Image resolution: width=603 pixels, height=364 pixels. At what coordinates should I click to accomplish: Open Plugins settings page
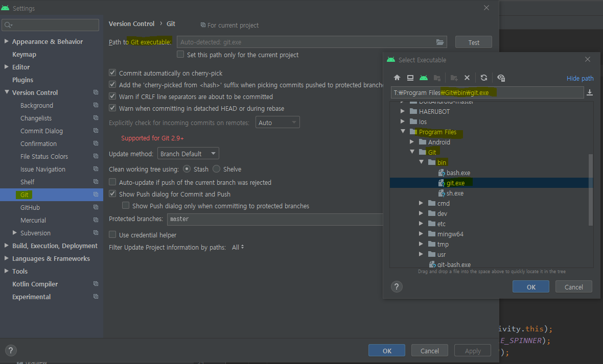click(x=22, y=80)
